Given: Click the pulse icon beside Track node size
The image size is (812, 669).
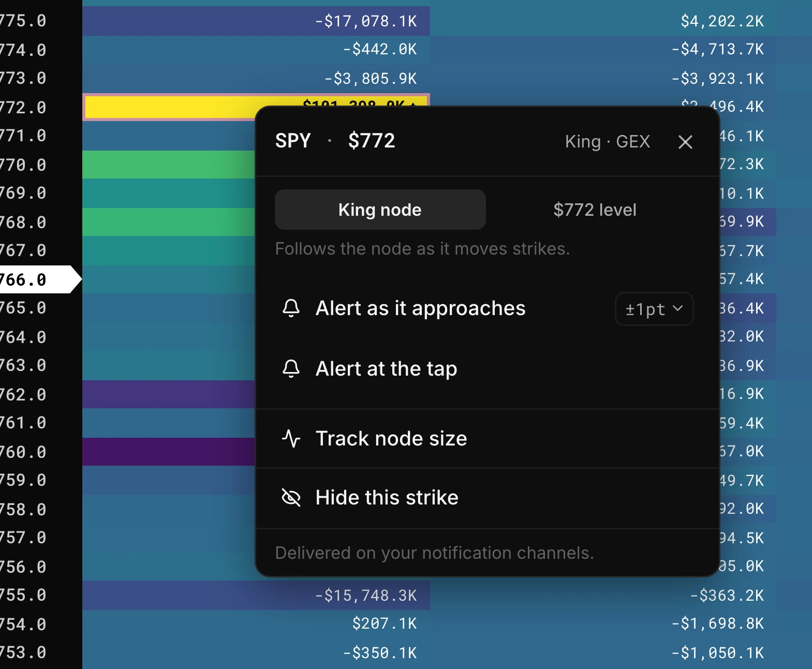Looking at the screenshot, I should pos(291,438).
